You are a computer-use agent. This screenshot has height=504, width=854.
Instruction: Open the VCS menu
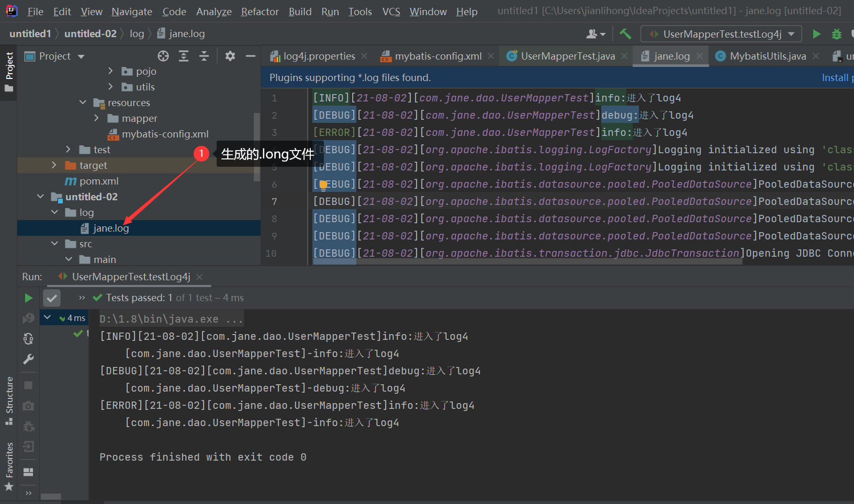tap(391, 12)
